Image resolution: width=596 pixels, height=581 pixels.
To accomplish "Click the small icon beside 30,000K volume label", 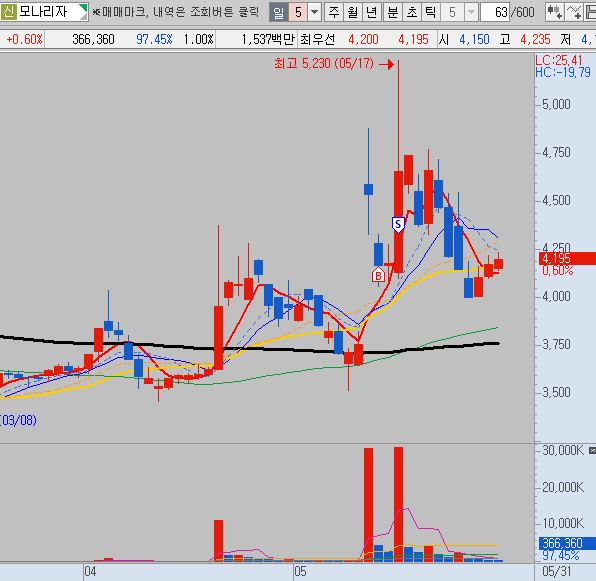I will (x=592, y=450).
